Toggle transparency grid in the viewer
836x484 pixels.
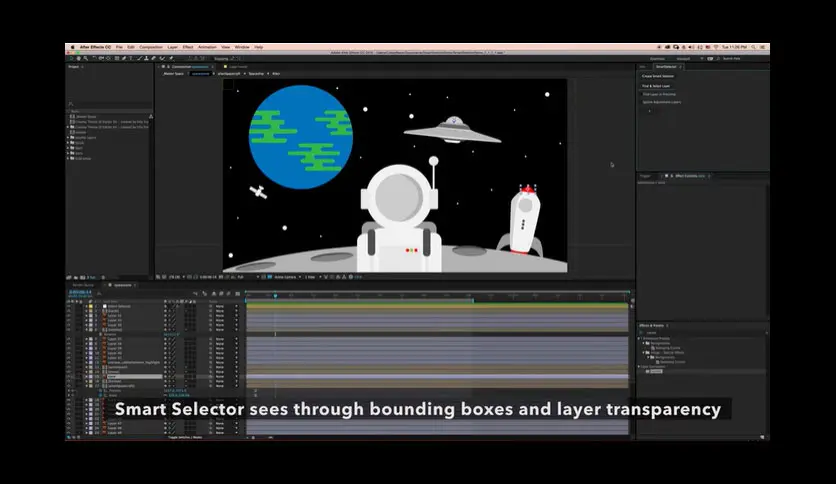coord(269,277)
